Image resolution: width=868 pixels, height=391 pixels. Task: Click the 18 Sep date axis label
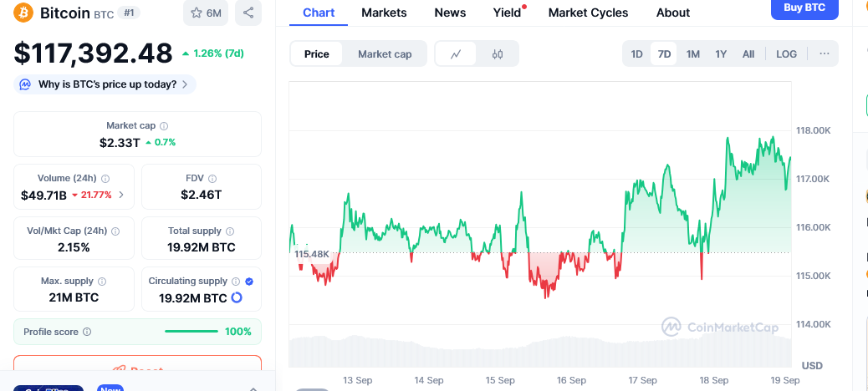click(713, 380)
